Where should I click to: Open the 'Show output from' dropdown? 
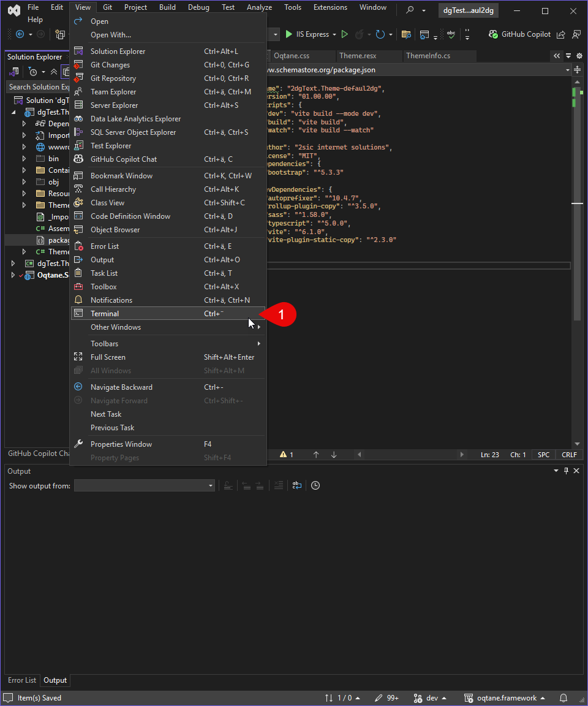click(x=145, y=485)
